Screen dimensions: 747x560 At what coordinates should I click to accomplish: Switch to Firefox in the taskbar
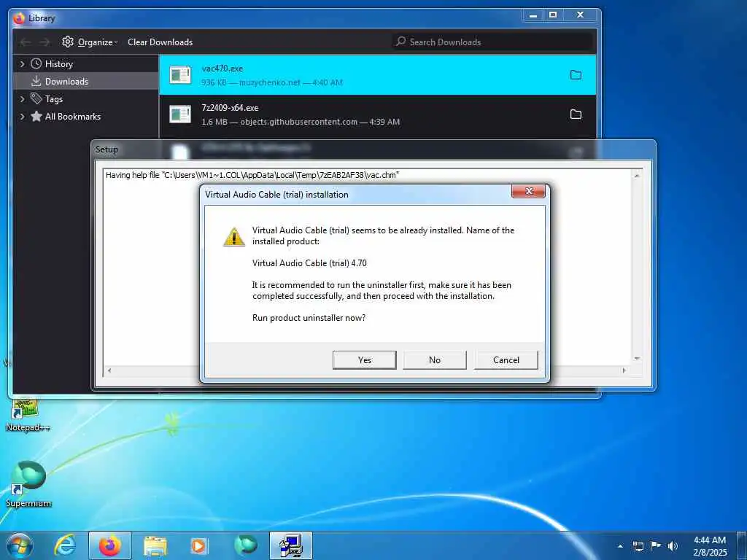(x=110, y=545)
